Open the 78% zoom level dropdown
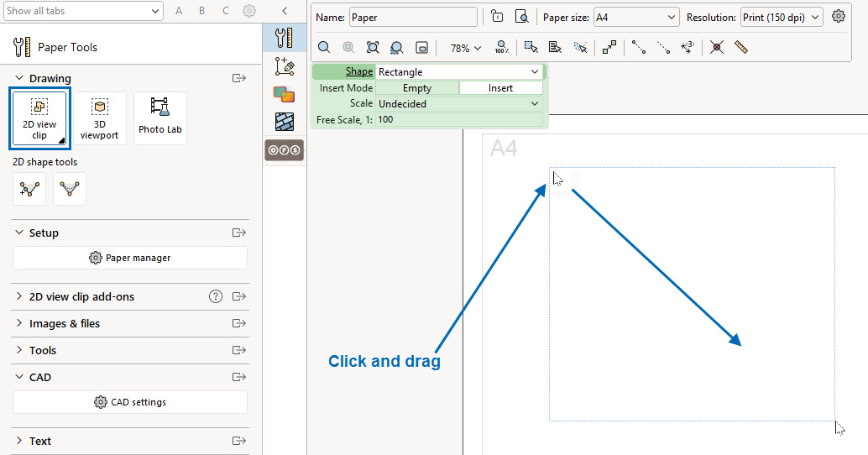Screen dimensions: 868x455 pos(465,48)
